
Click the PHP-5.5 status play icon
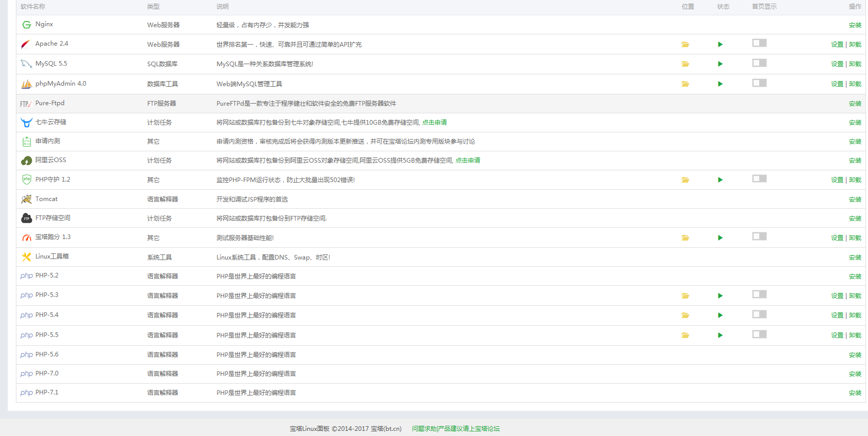tap(720, 335)
